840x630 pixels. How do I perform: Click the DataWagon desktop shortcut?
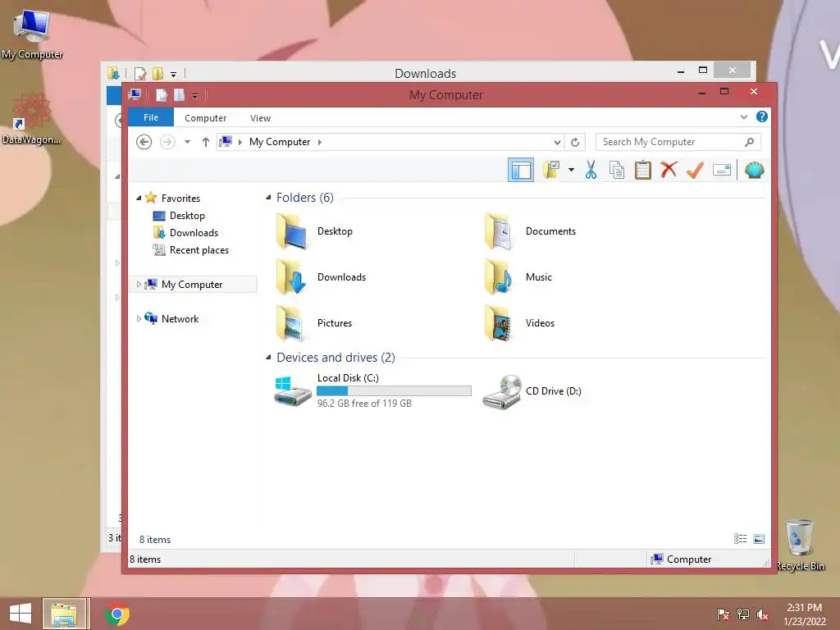pyautogui.click(x=32, y=120)
